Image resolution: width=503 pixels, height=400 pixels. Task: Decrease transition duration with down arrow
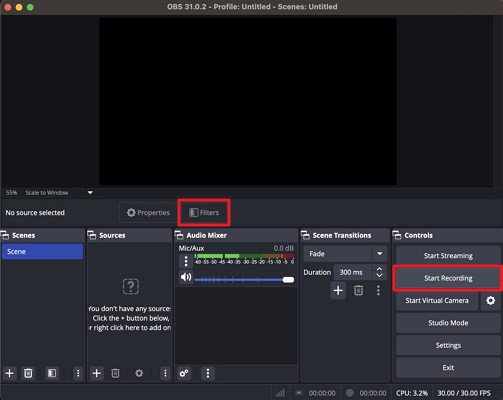(x=379, y=275)
